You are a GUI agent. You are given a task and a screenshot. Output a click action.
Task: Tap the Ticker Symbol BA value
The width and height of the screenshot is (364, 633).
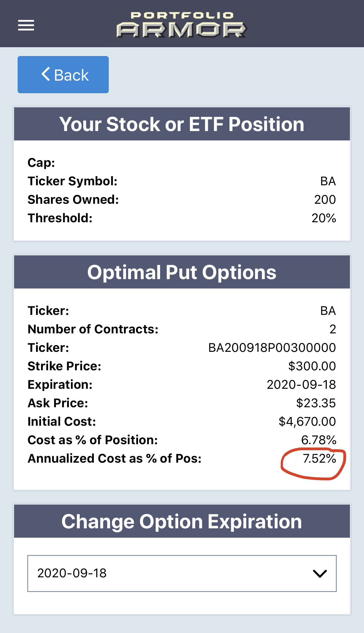(328, 181)
